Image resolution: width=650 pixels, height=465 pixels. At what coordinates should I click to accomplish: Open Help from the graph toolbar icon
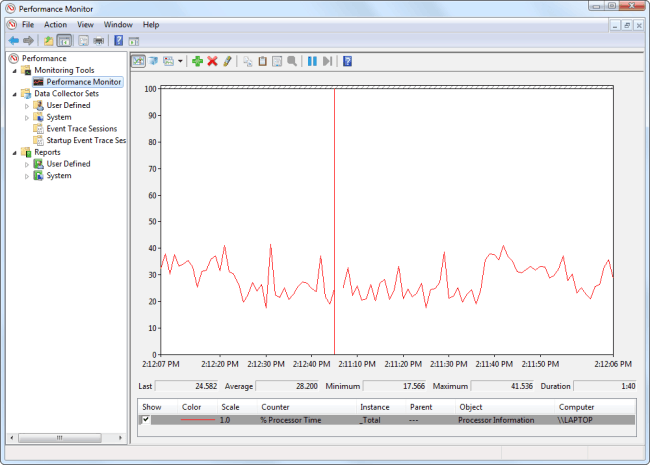tap(347, 61)
